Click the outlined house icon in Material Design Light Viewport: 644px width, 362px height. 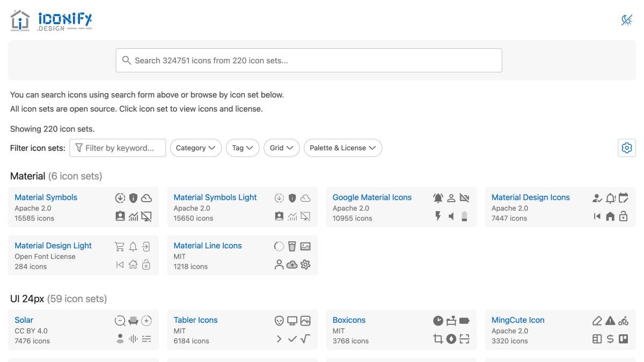[x=133, y=264]
